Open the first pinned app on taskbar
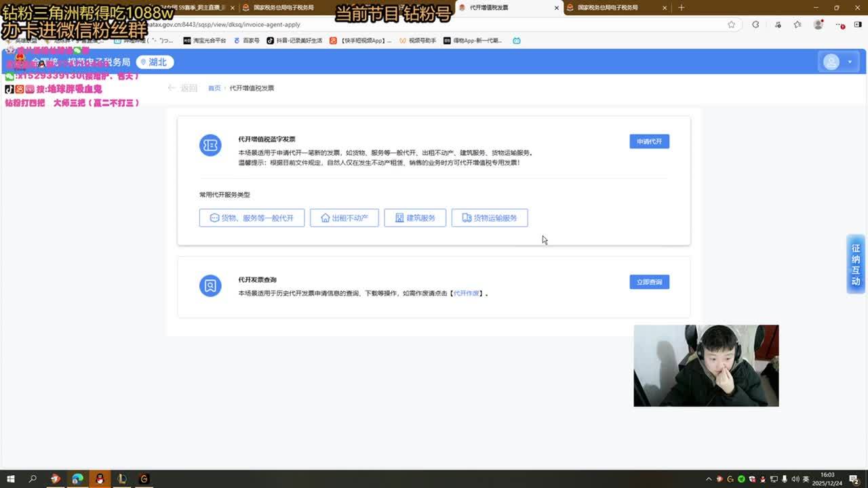Viewport: 868px width, 488px height. tap(55, 479)
